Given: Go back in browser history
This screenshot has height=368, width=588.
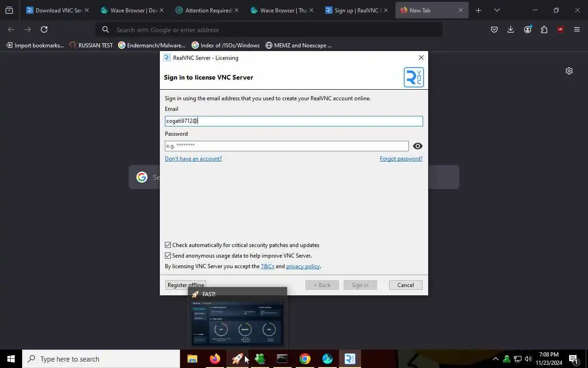Looking at the screenshot, I should [x=11, y=29].
